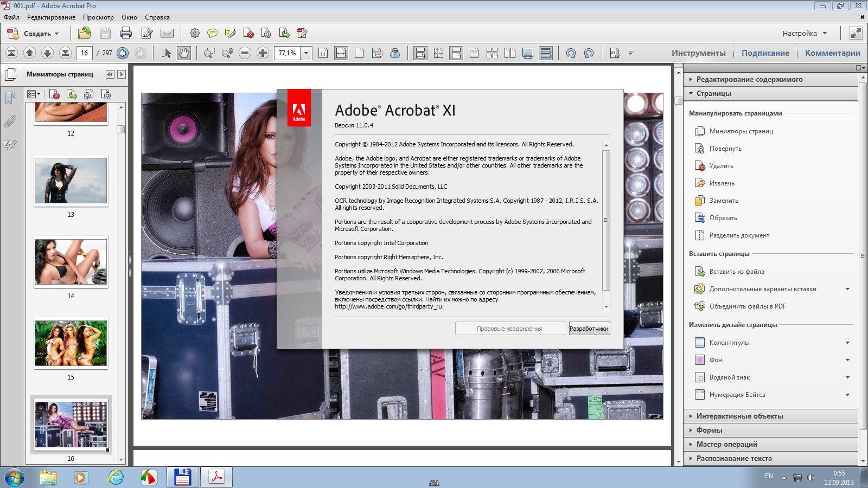Open the gear settings icon in toolbar
This screenshot has width=868, height=488.
[x=194, y=34]
